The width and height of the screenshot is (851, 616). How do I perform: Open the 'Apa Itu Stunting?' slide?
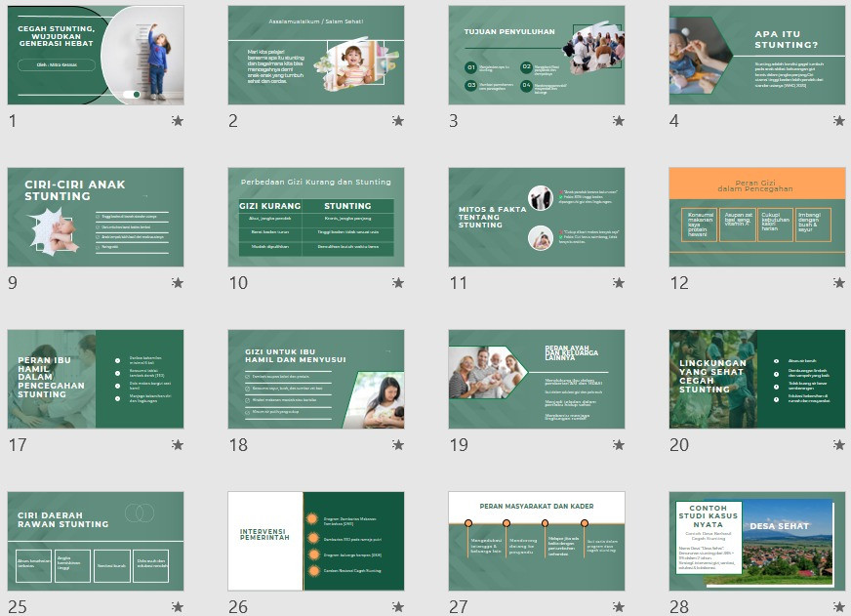pos(757,55)
